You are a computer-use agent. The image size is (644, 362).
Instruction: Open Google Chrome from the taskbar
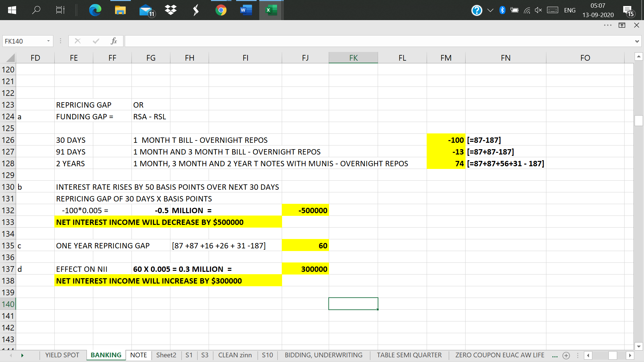pyautogui.click(x=221, y=10)
